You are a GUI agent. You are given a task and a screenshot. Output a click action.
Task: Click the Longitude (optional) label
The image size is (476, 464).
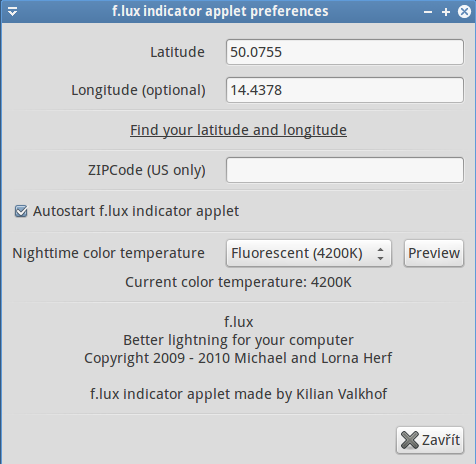point(138,90)
